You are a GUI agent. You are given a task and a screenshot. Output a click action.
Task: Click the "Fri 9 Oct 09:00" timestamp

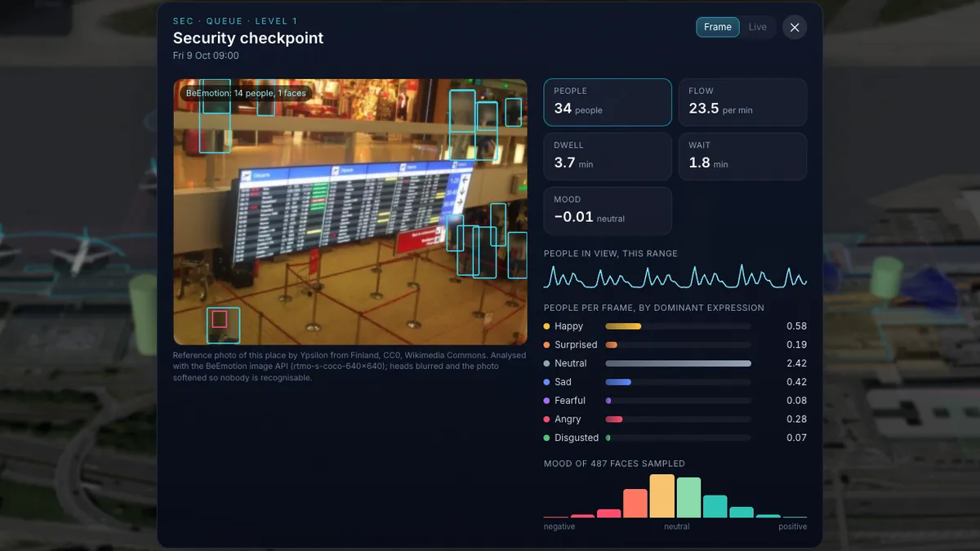coord(206,56)
